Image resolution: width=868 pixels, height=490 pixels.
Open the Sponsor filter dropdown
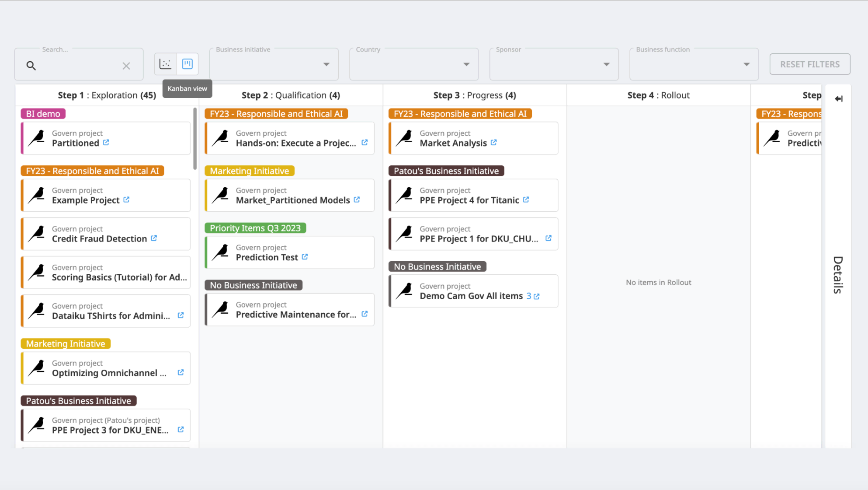[554, 64]
